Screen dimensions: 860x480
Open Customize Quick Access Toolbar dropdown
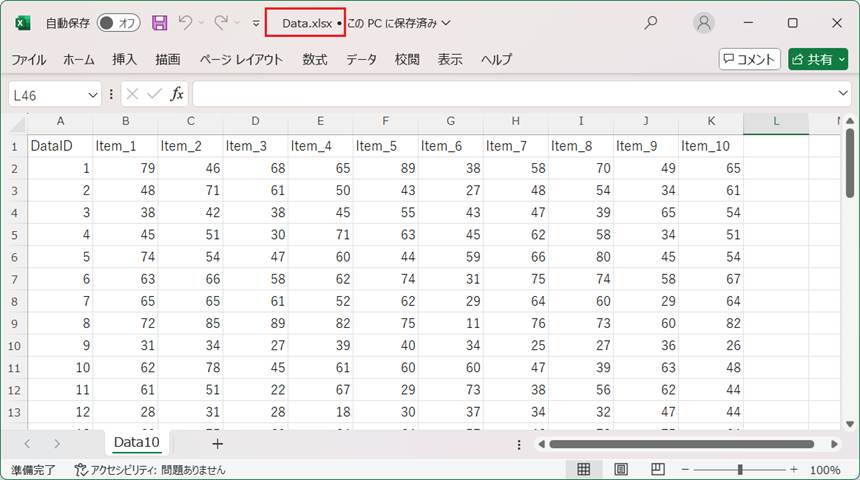(256, 23)
